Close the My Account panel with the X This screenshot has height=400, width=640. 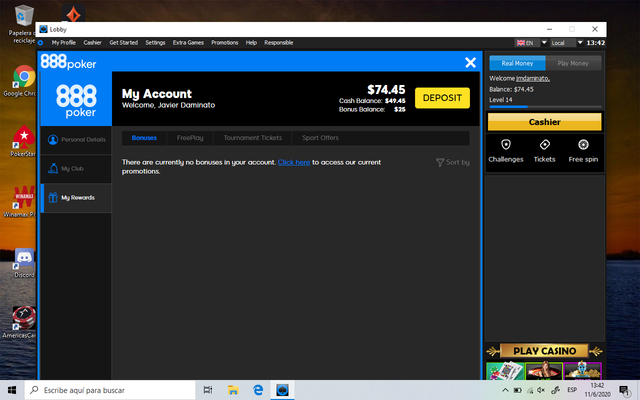tap(470, 62)
